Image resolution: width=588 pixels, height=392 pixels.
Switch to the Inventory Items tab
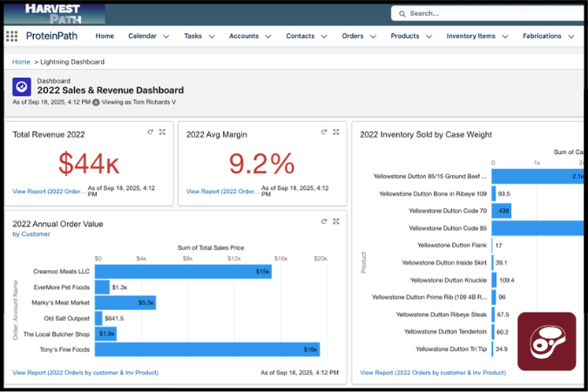click(470, 36)
